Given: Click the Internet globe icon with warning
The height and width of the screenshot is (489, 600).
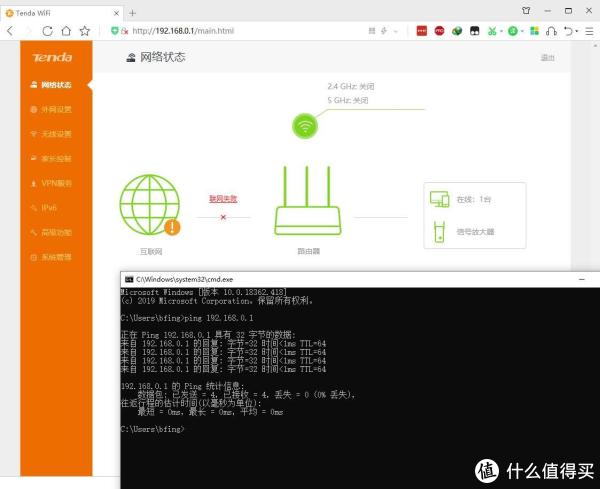Looking at the screenshot, I should pyautogui.click(x=150, y=205).
